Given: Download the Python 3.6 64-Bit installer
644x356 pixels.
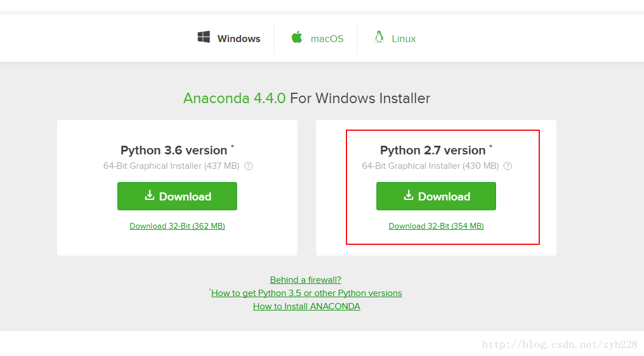Looking at the screenshot, I should point(177,196).
